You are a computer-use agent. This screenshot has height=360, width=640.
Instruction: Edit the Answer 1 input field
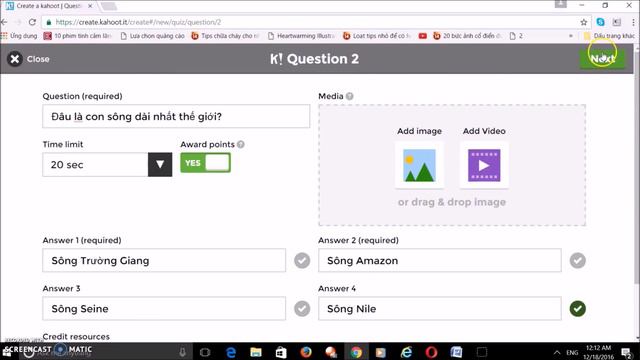[x=164, y=260]
